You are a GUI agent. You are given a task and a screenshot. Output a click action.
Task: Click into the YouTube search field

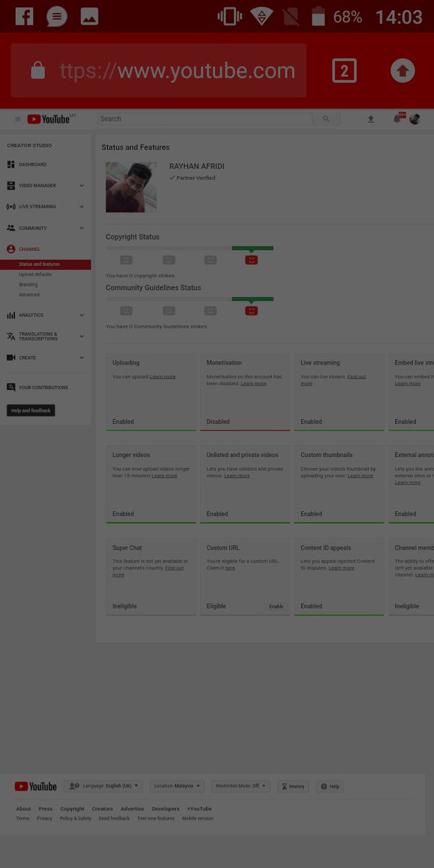pos(205,119)
